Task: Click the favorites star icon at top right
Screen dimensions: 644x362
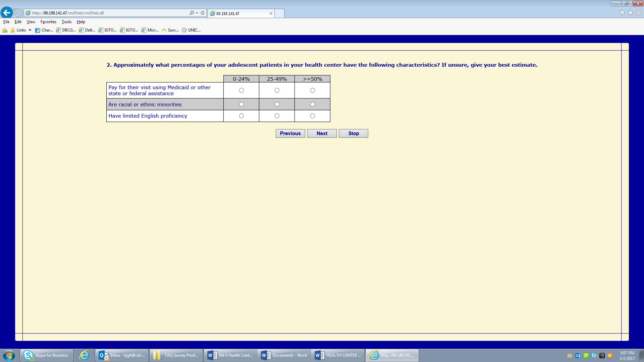Action: [630, 13]
